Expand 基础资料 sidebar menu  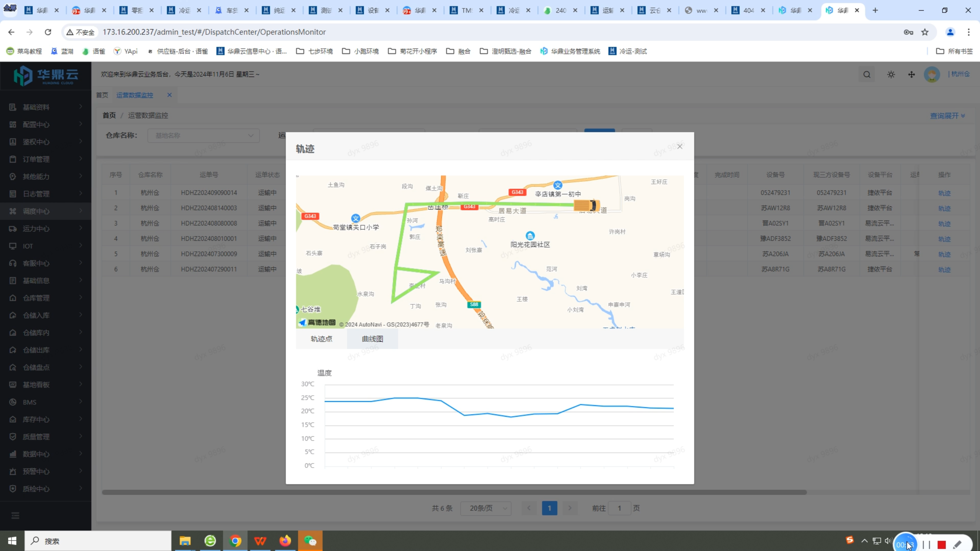pos(46,107)
